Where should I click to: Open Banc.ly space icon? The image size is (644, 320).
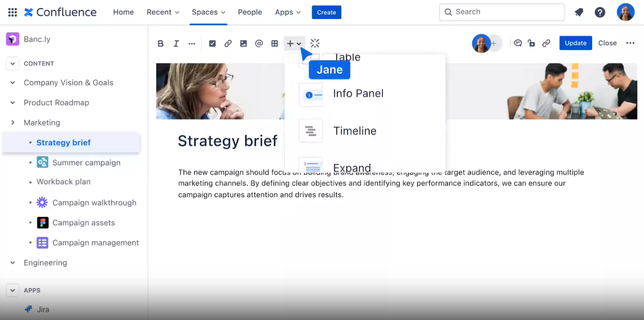click(x=12, y=39)
